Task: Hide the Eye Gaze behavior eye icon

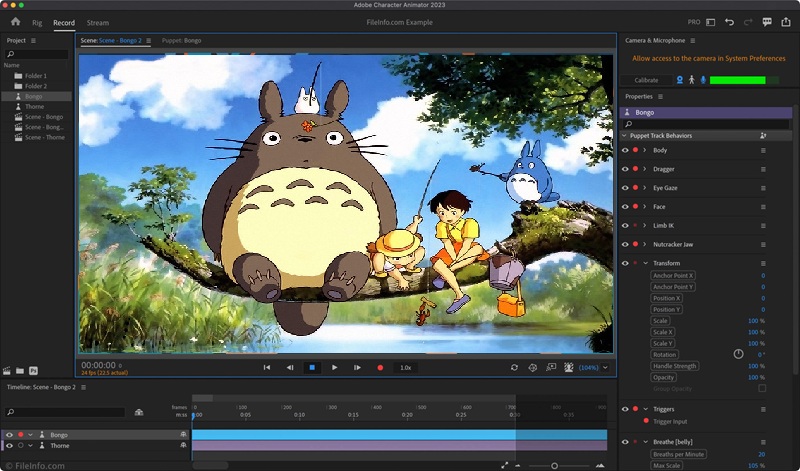Action: pyautogui.click(x=625, y=188)
